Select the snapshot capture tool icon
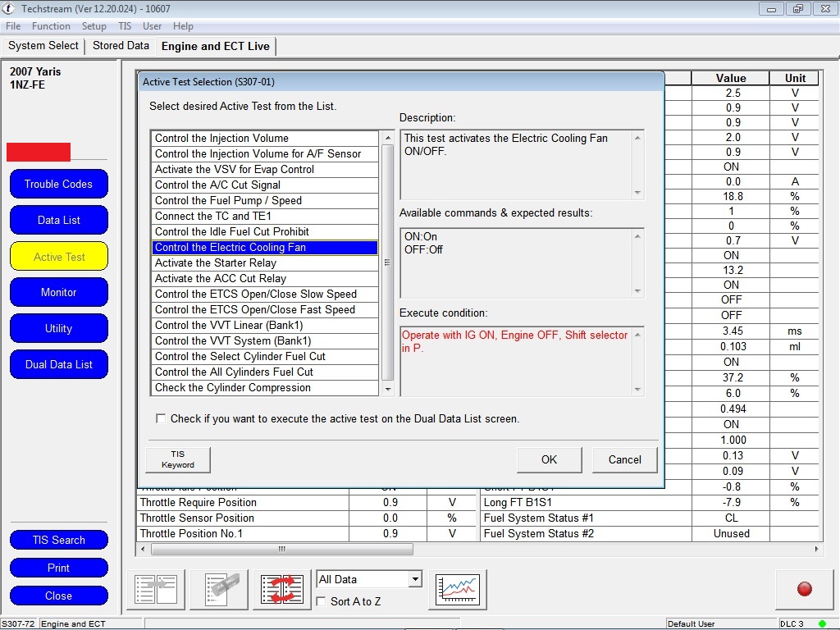The image size is (840, 630). click(x=218, y=587)
